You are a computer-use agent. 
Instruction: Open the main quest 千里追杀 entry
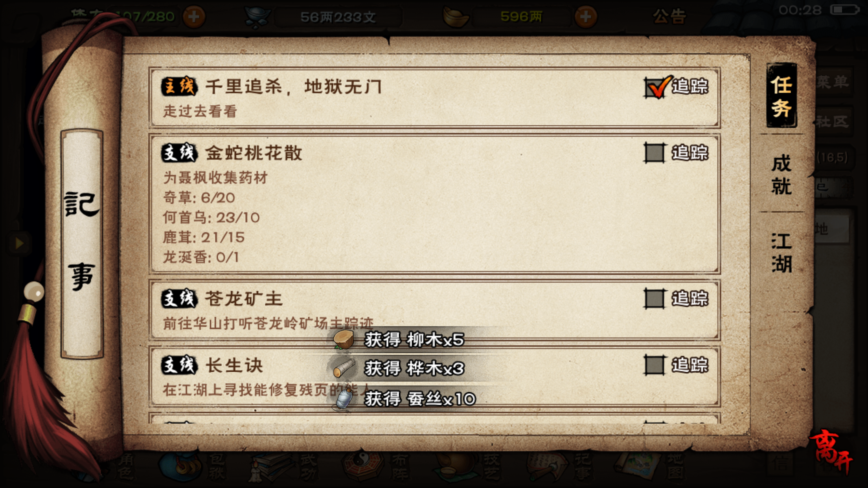coord(434,97)
